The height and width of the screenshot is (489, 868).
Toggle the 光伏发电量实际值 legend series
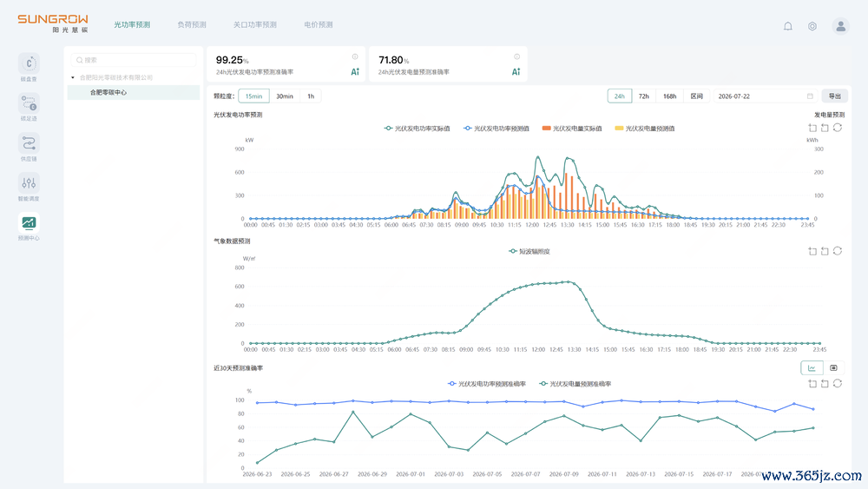pos(572,129)
